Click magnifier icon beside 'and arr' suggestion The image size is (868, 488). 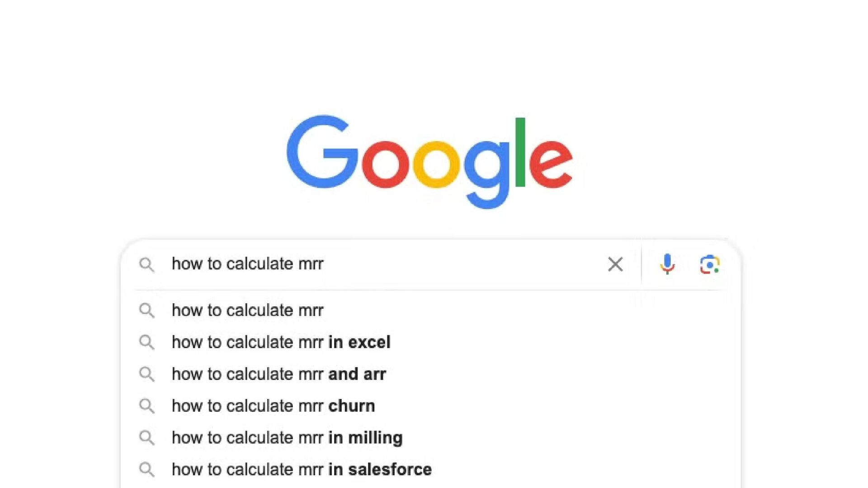click(146, 374)
